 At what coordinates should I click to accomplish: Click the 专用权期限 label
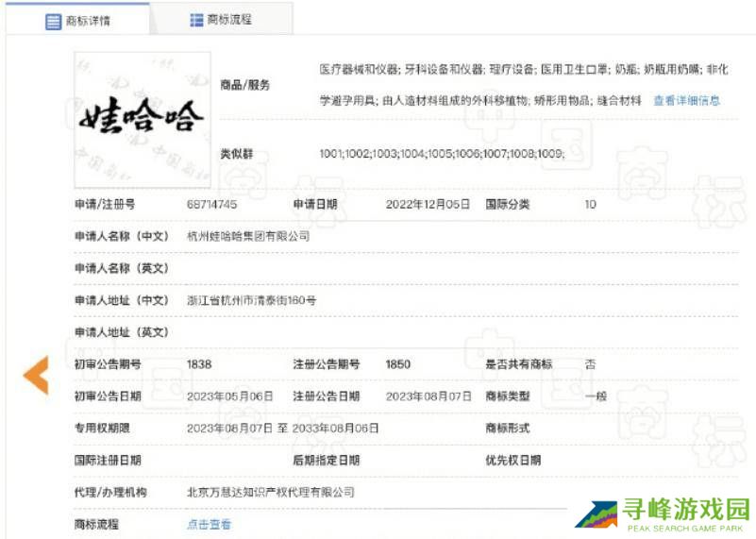[102, 429]
